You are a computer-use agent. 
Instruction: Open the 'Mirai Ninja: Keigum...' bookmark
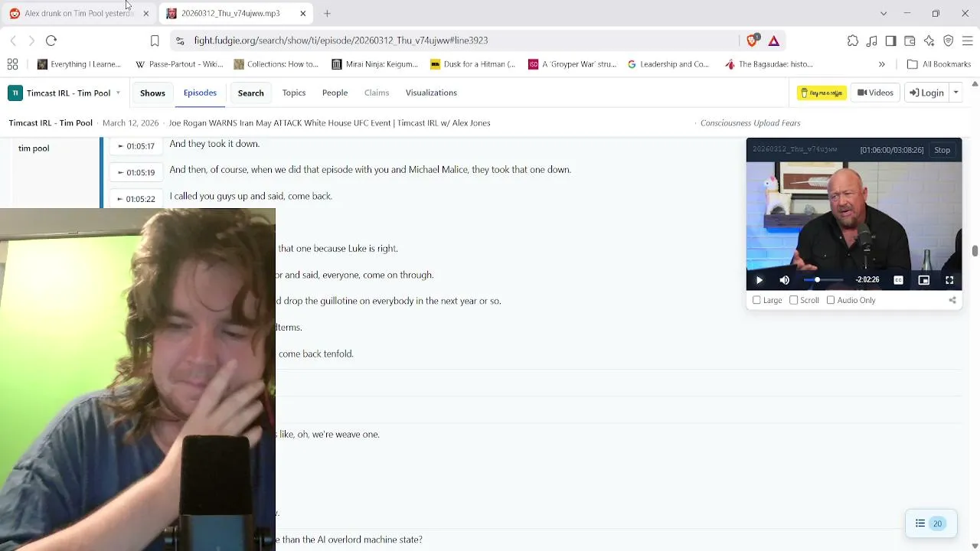tap(375, 64)
